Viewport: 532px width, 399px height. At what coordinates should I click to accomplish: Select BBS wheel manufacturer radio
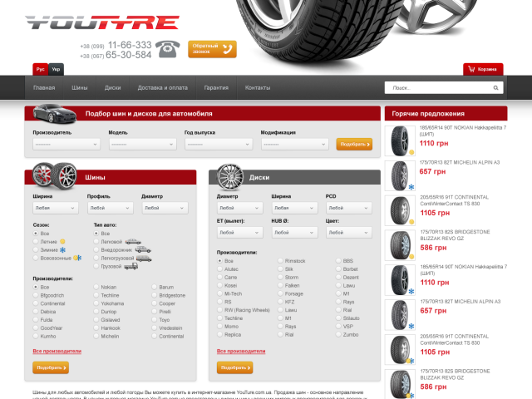[338, 260]
